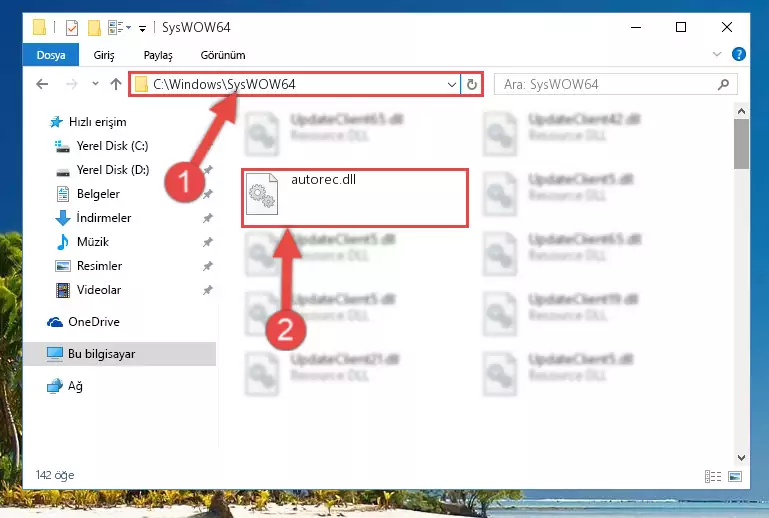Open Videolar folder in sidebar
769x518 pixels.
99,290
